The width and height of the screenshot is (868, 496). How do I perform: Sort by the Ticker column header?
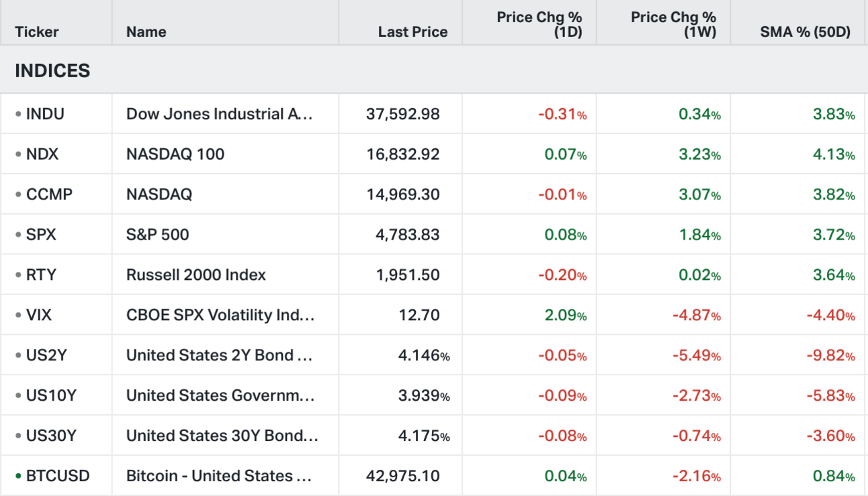click(37, 32)
